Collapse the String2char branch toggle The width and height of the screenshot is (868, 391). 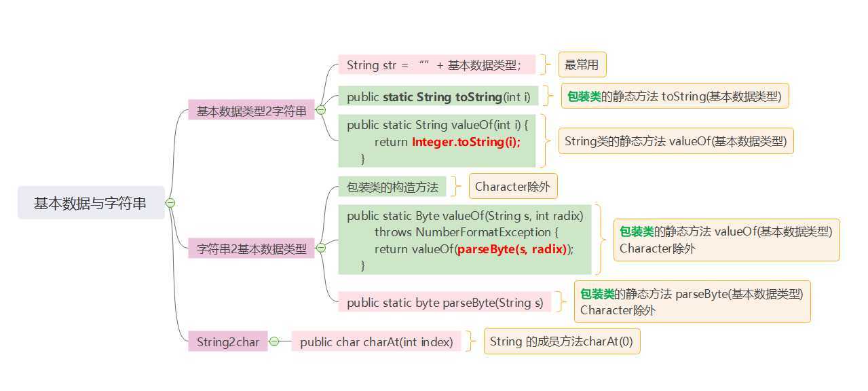273,341
